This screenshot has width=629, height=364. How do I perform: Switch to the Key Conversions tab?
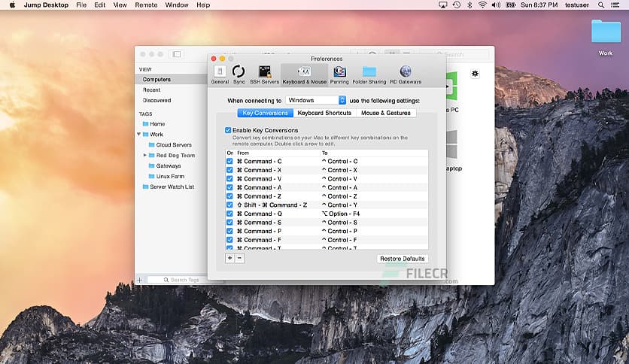(265, 113)
